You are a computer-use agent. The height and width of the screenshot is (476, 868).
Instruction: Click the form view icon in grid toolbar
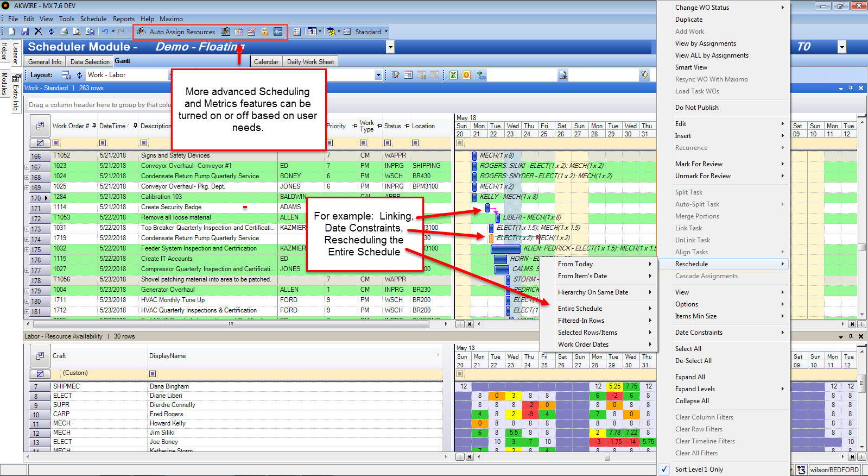[x=408, y=75]
